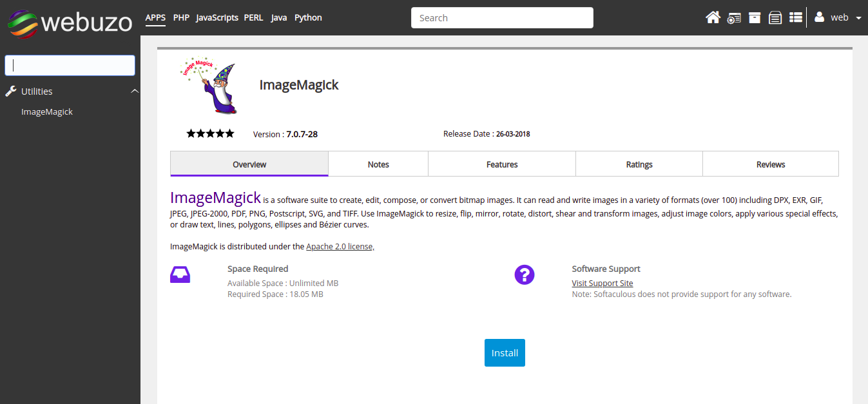Open the Visit Support Site link

[603, 283]
